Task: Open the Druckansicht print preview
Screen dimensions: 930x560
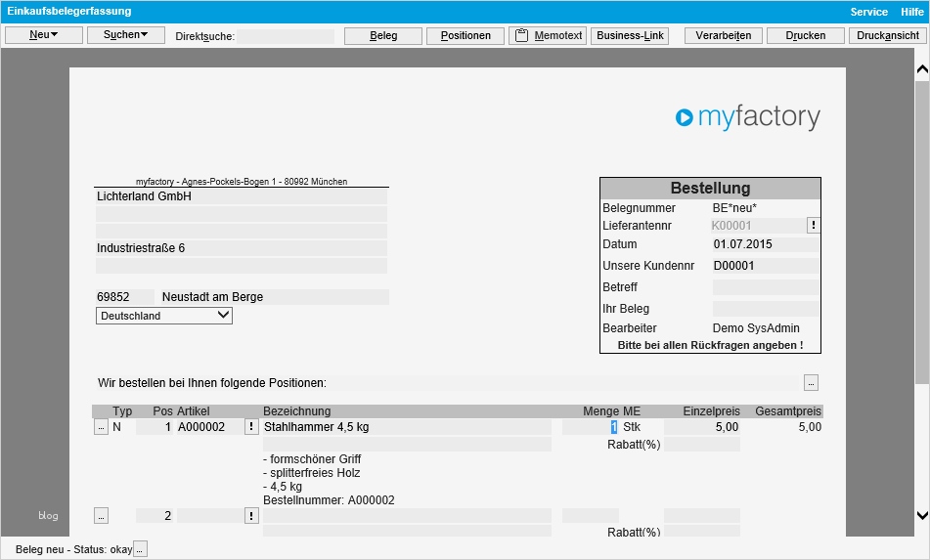Action: click(x=888, y=35)
